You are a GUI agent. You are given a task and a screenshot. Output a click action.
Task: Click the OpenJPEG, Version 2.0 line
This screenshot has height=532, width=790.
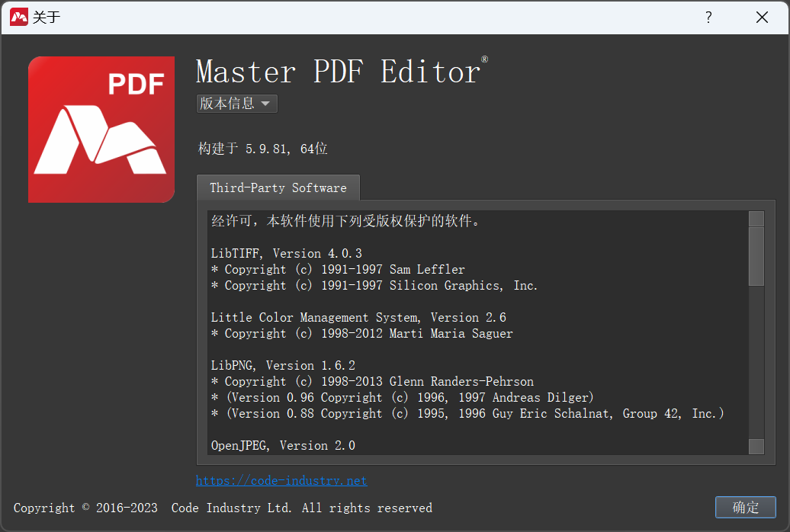click(283, 445)
